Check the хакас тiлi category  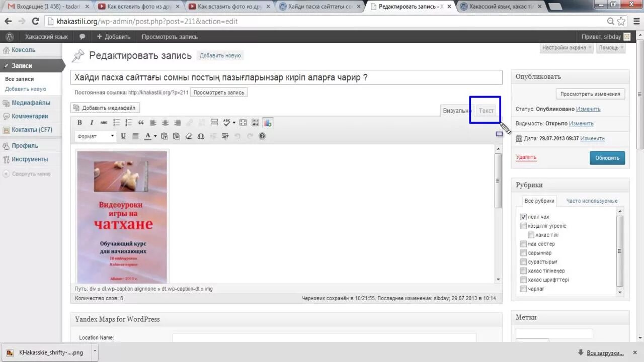pos(531,235)
